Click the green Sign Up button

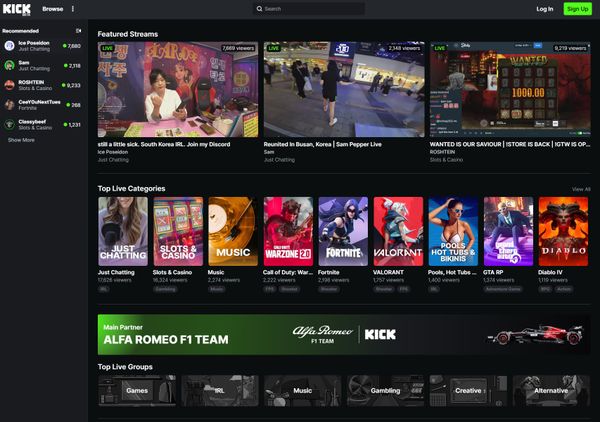click(x=577, y=9)
